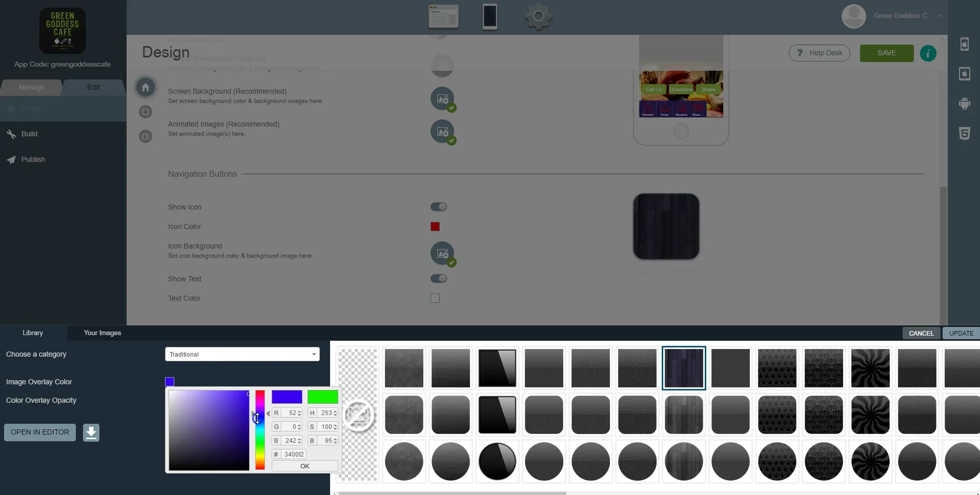This screenshot has height=495, width=980.
Task: Open the Android preview icon
Action: click(966, 104)
